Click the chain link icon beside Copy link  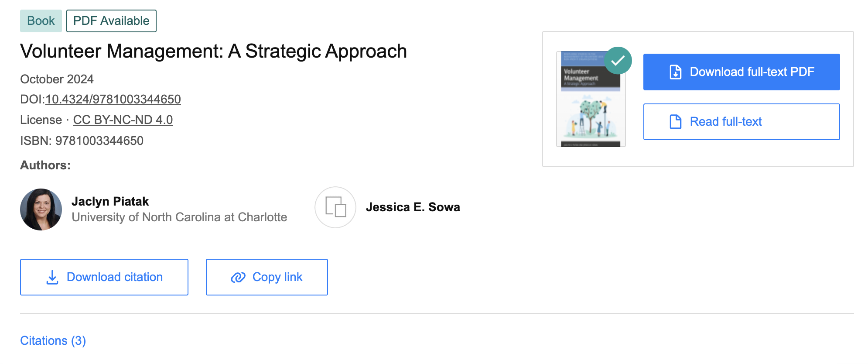[238, 277]
